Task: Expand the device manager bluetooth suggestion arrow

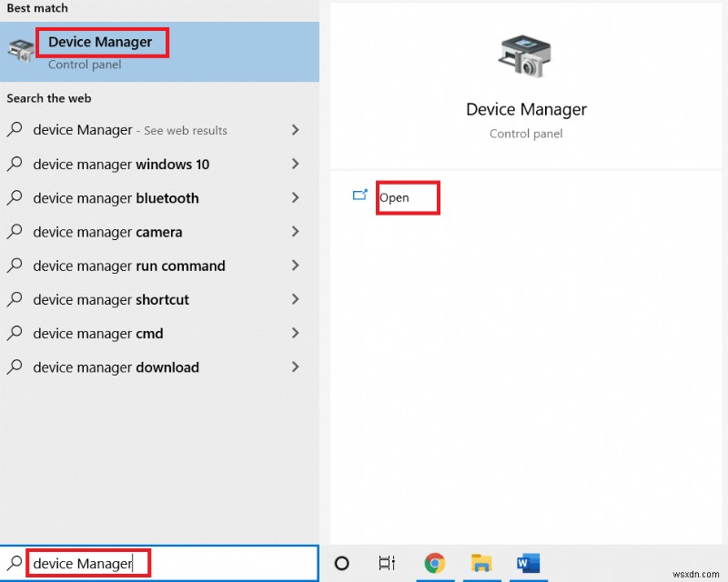Action: pos(297,198)
